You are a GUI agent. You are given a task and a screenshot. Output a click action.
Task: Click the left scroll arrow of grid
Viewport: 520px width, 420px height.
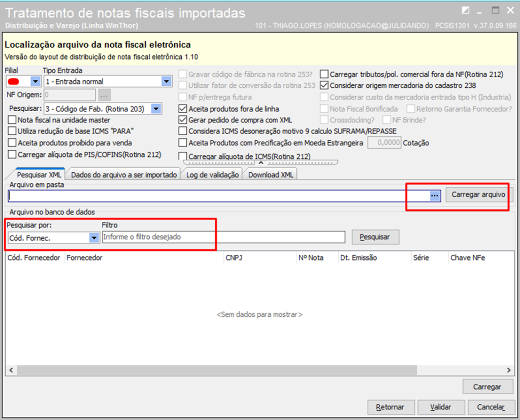coord(11,370)
